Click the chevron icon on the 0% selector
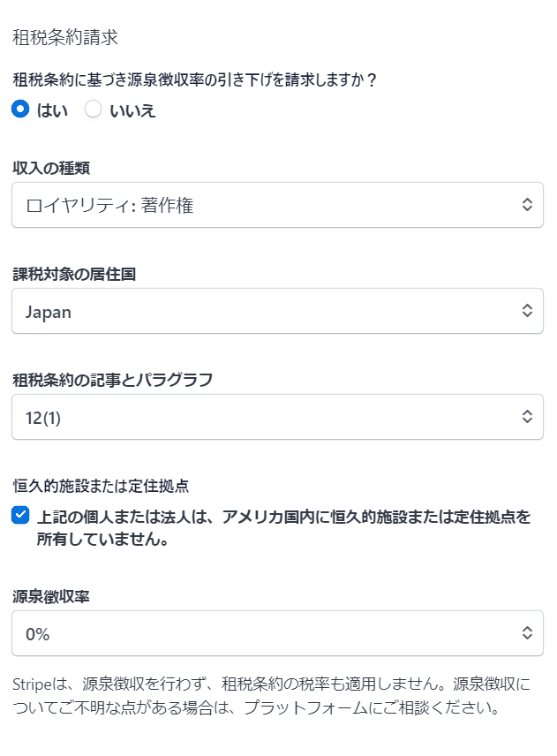557x756 pixels. [x=527, y=633]
